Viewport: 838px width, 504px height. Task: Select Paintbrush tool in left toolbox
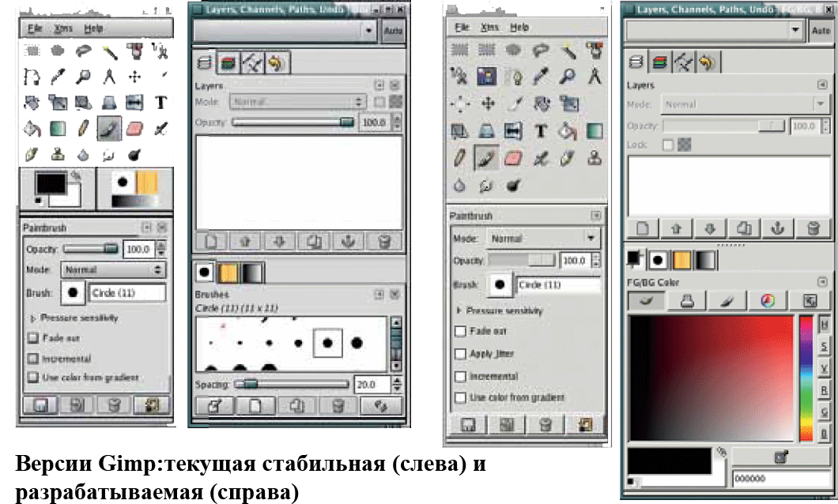click(x=110, y=128)
